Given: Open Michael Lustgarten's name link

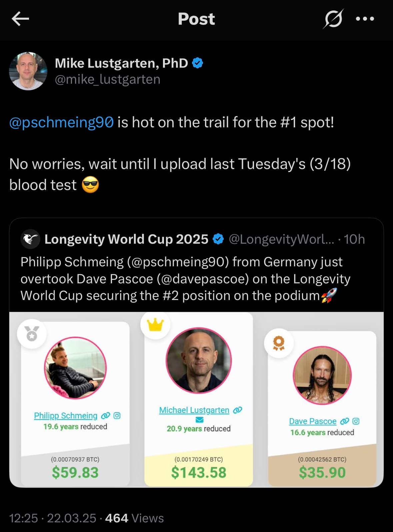Looking at the screenshot, I should (194, 410).
